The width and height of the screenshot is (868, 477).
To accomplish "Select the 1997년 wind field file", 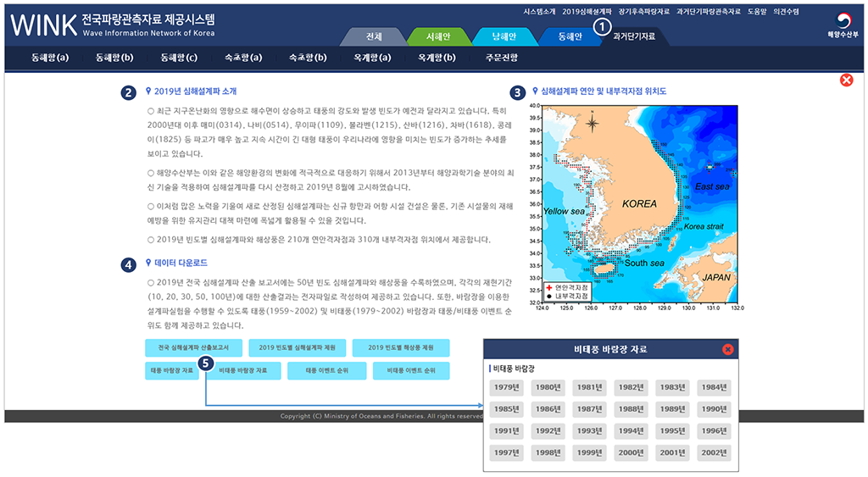I will click(507, 452).
